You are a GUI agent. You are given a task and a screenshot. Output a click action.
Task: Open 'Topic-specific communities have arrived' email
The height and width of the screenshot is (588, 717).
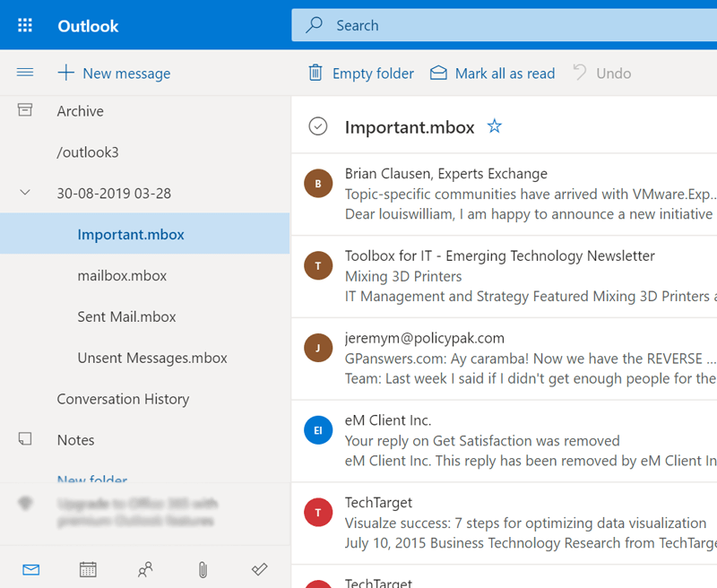pos(531,194)
